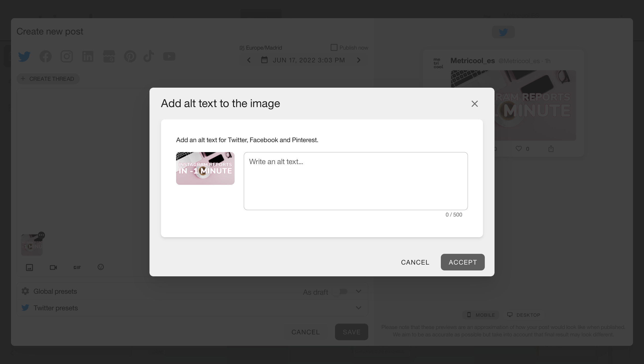The image size is (644, 364).
Task: Expand the As draft dropdown
Action: [358, 291]
